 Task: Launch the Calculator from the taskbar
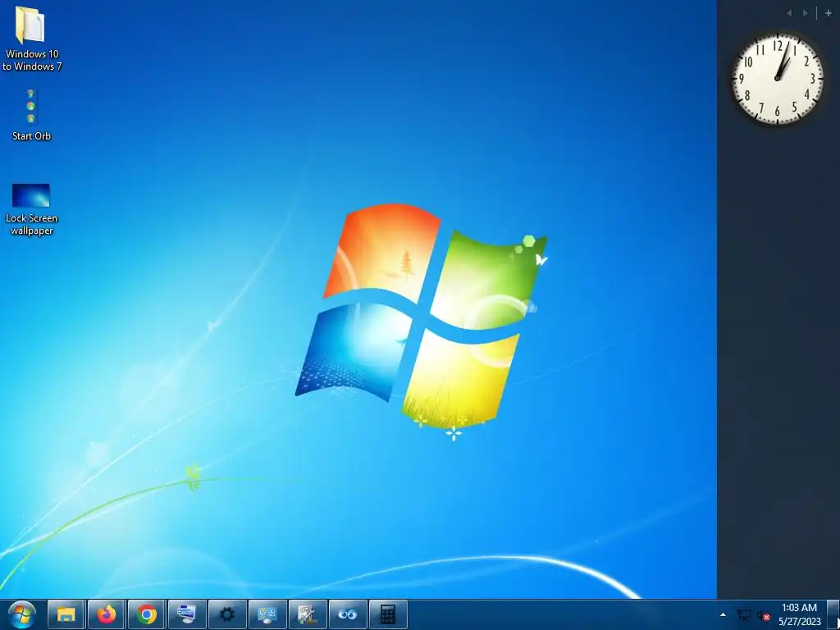click(388, 614)
